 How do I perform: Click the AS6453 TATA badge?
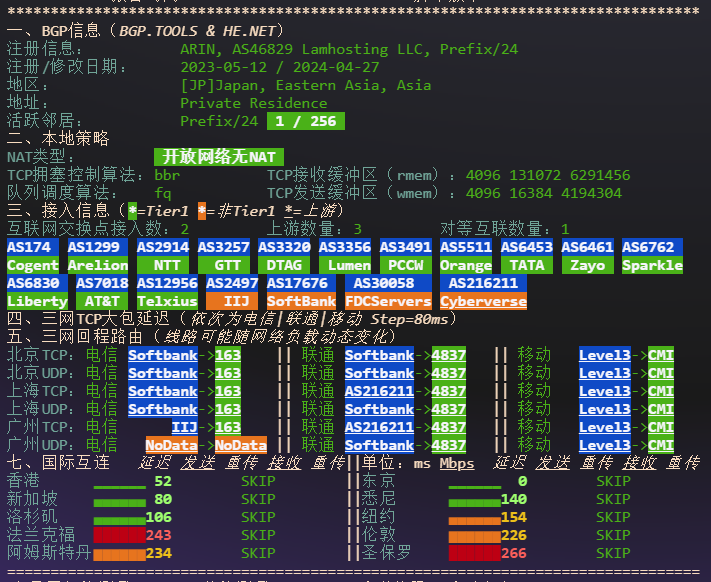tap(527, 256)
